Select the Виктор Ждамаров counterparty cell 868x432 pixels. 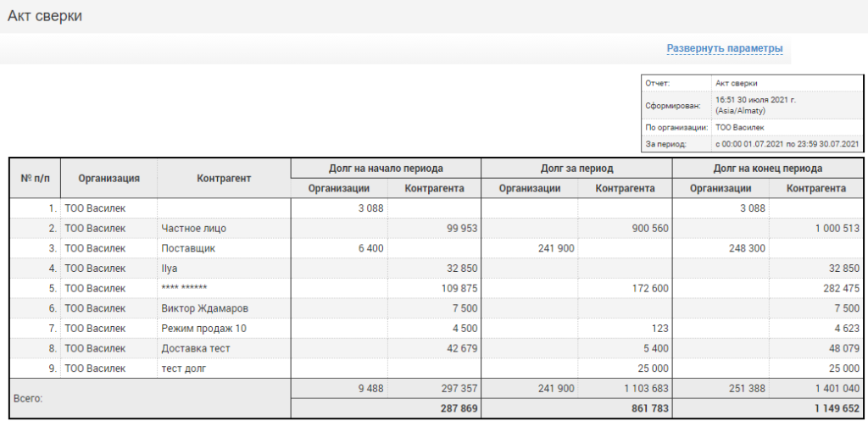coord(205,308)
